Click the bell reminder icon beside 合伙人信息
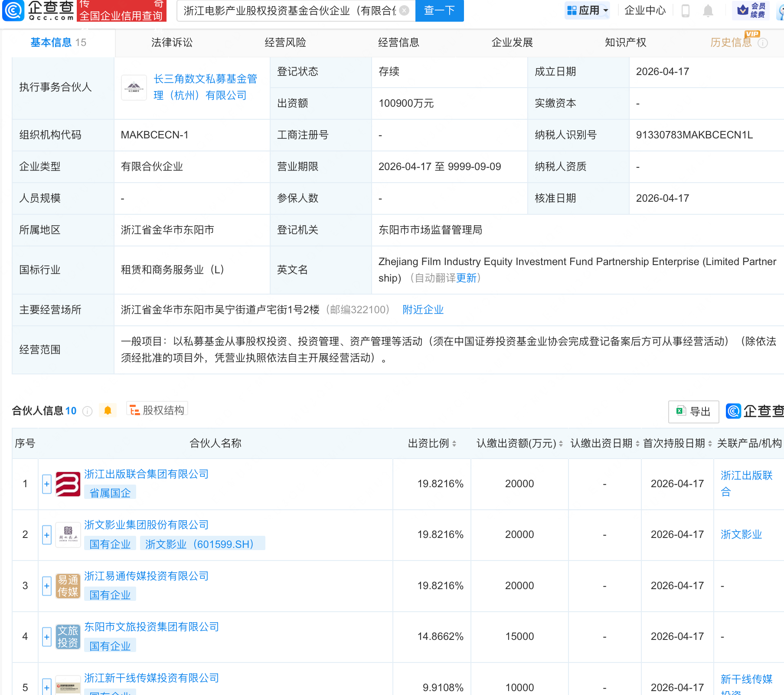 point(108,410)
